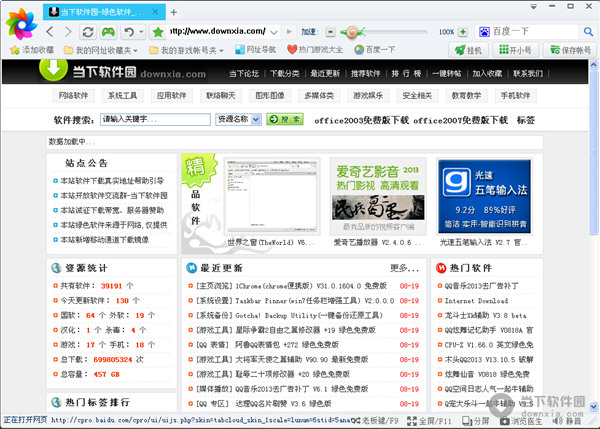Click the 挂机 button

[x=468, y=50]
